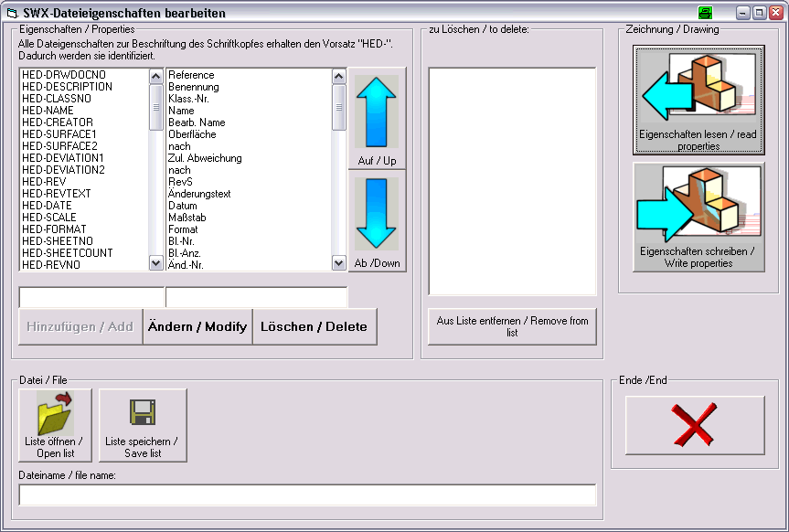
Task: Click the green printer icon in title bar
Action: pos(706,13)
